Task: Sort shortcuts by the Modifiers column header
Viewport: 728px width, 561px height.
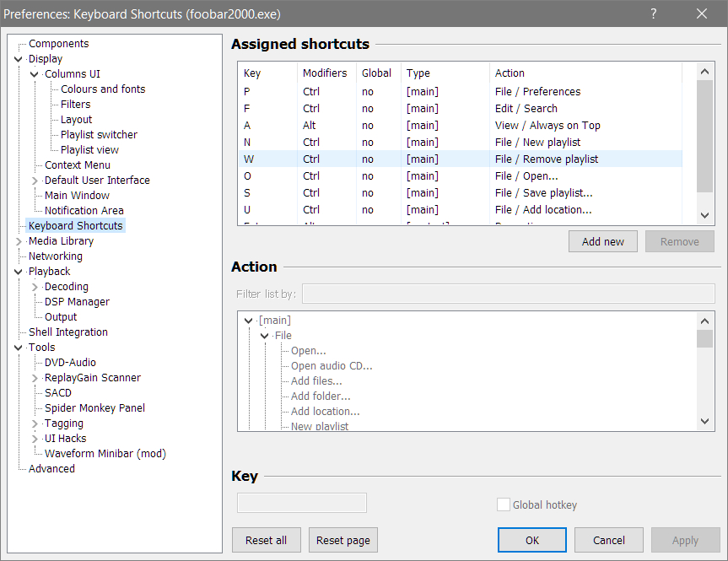Action: pyautogui.click(x=325, y=73)
